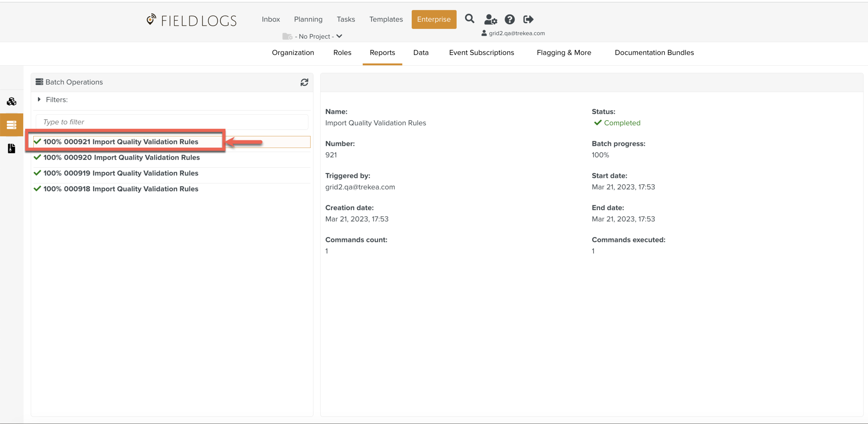Click the Type to filter field

click(172, 122)
